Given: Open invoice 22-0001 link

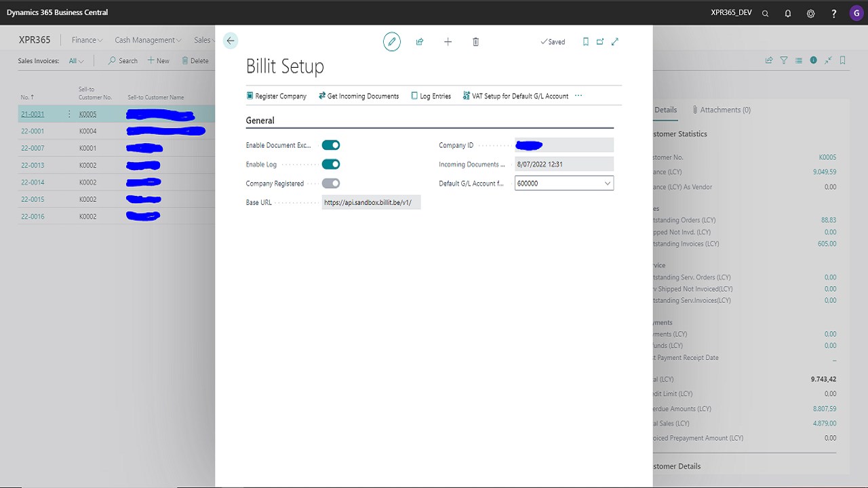Looking at the screenshot, I should (33, 131).
